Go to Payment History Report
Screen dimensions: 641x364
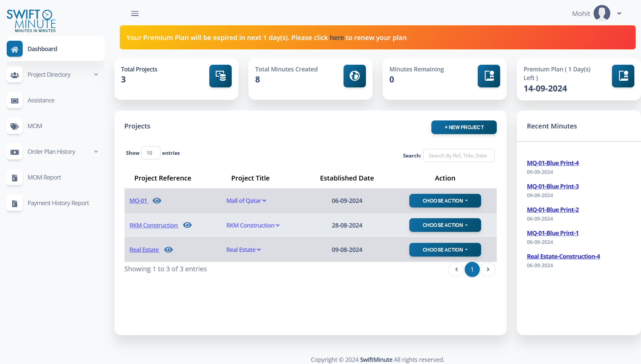click(x=58, y=203)
